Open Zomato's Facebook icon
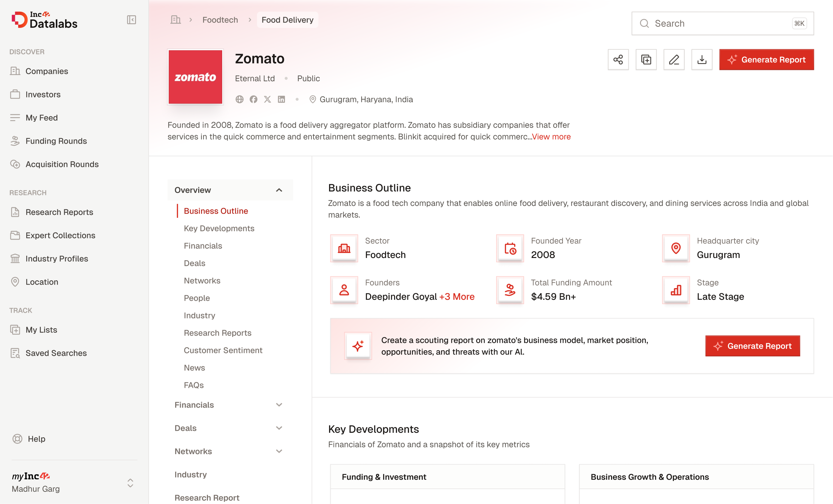 tap(254, 99)
